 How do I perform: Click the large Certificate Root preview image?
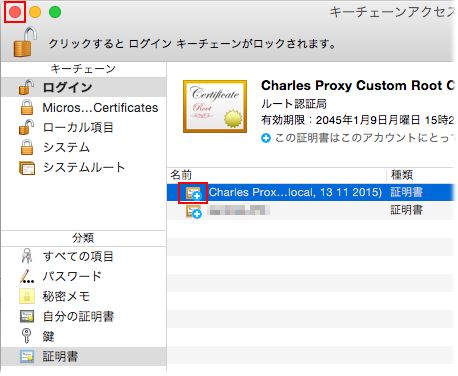pyautogui.click(x=215, y=106)
